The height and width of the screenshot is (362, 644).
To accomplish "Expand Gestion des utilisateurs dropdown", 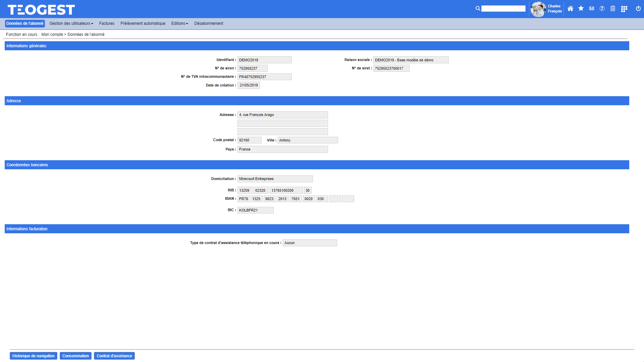I will 71,23.
